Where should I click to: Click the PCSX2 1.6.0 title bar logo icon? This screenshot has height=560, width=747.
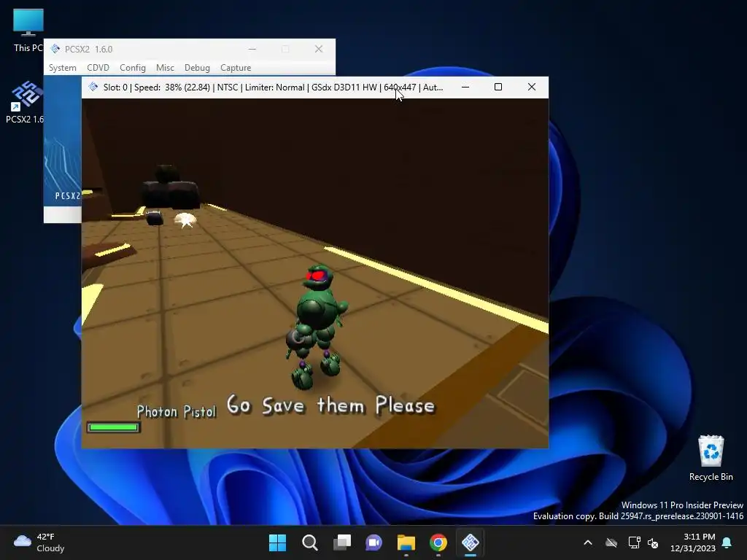point(55,49)
